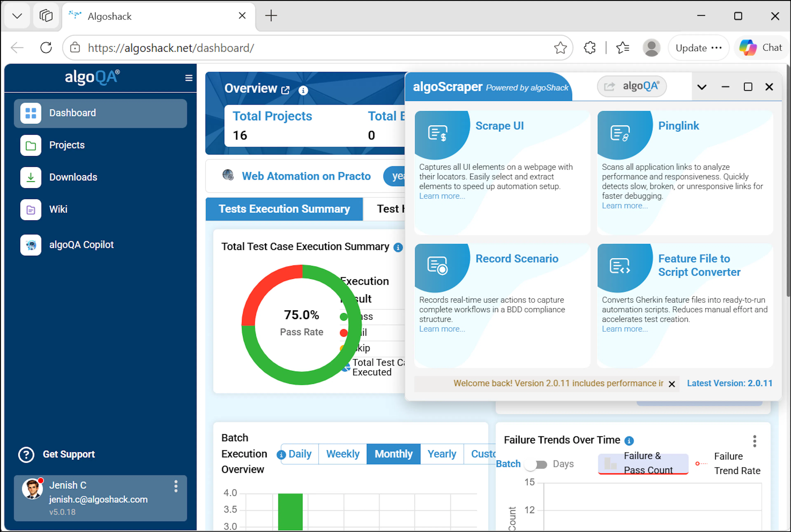This screenshot has width=791, height=532.
Task: Click the algoQA launch button in algoScraper
Action: point(632,86)
